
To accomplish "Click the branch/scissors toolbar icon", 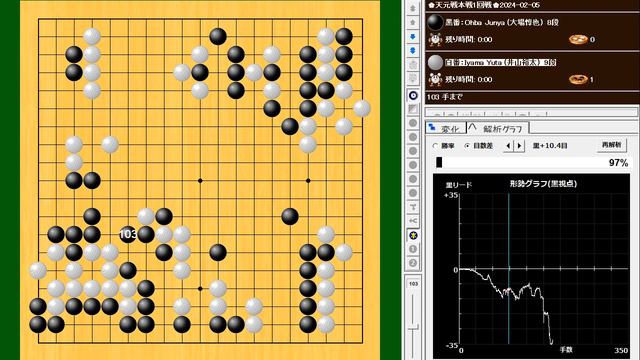I will point(413,221).
